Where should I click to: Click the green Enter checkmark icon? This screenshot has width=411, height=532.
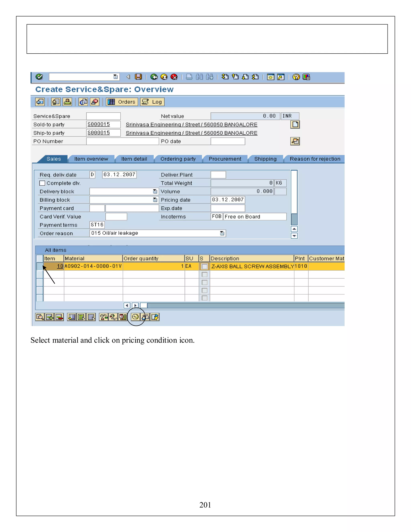point(39,77)
